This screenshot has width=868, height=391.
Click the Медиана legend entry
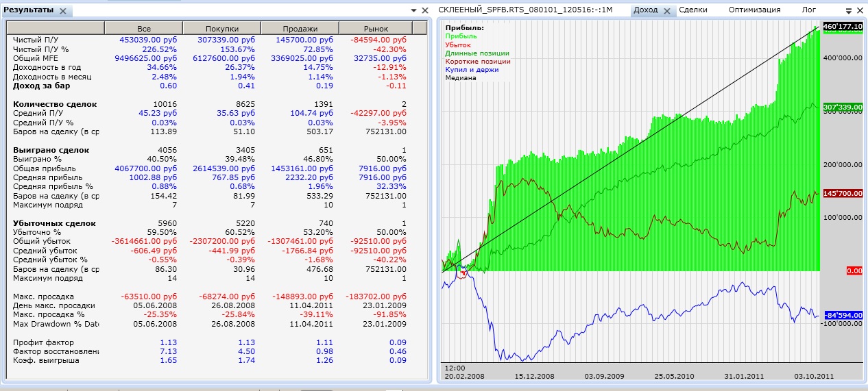pyautogui.click(x=461, y=77)
